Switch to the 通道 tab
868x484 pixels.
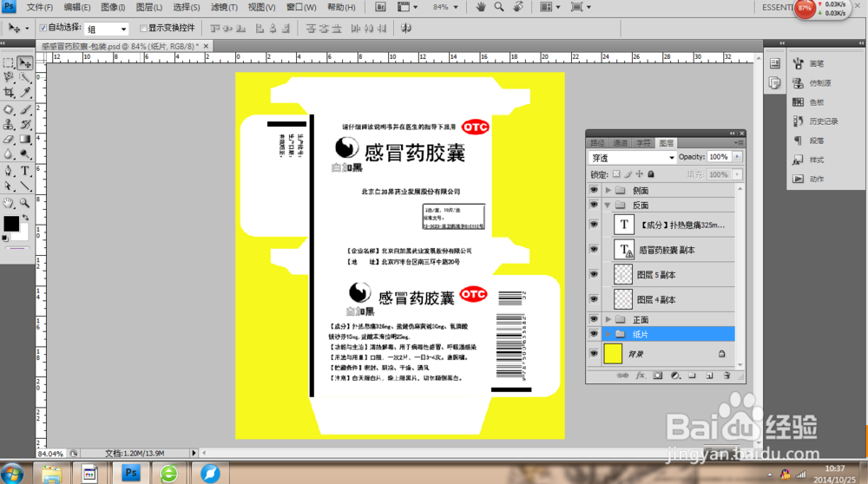click(x=620, y=143)
